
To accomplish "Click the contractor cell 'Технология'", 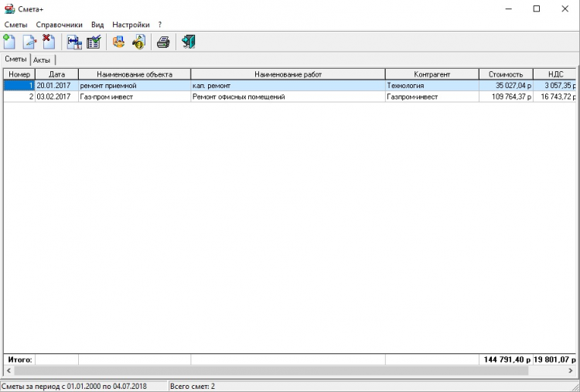I will (x=432, y=85).
